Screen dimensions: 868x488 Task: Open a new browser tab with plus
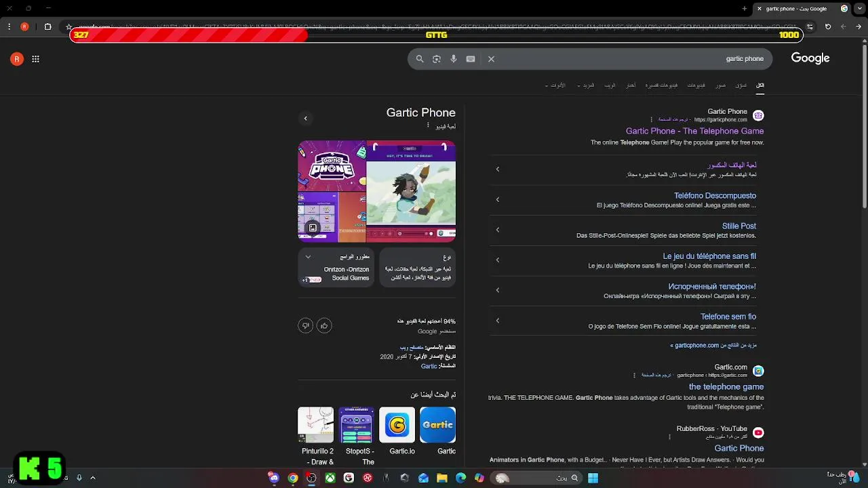(x=745, y=9)
